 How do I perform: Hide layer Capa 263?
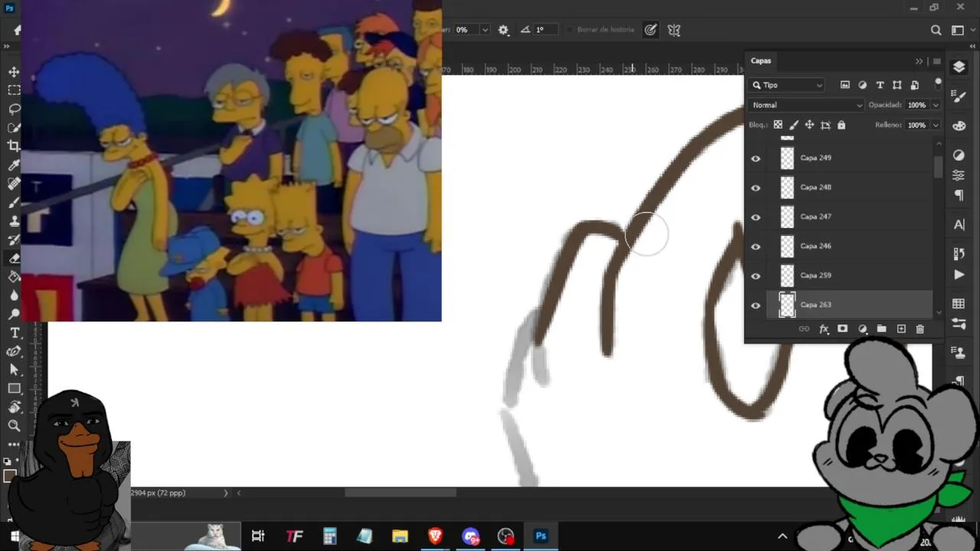pyautogui.click(x=756, y=305)
